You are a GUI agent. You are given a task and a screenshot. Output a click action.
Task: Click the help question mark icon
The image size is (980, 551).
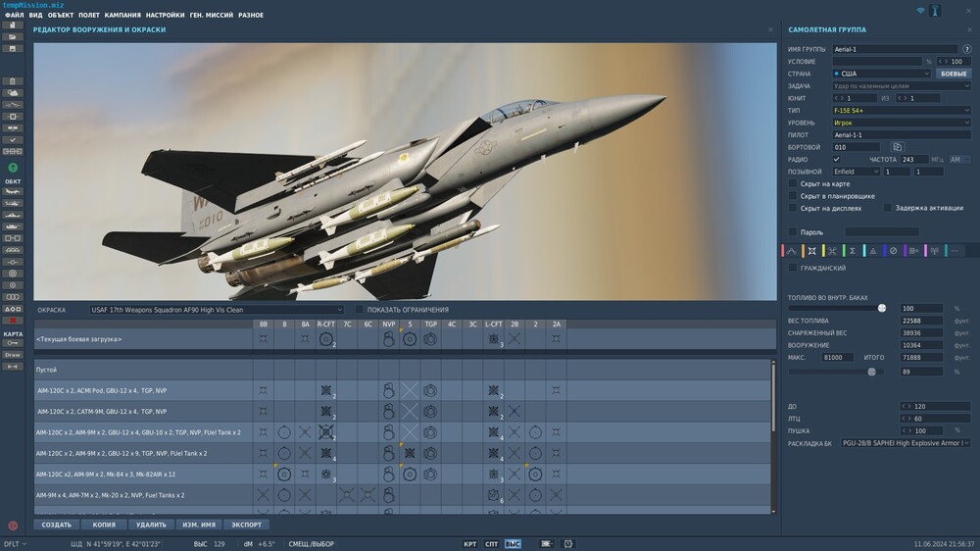967,48
